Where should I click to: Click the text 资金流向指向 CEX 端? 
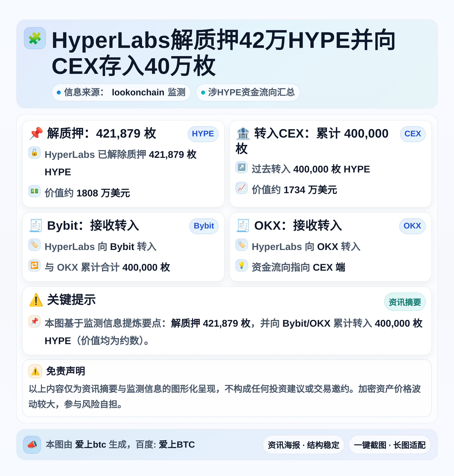tap(298, 267)
